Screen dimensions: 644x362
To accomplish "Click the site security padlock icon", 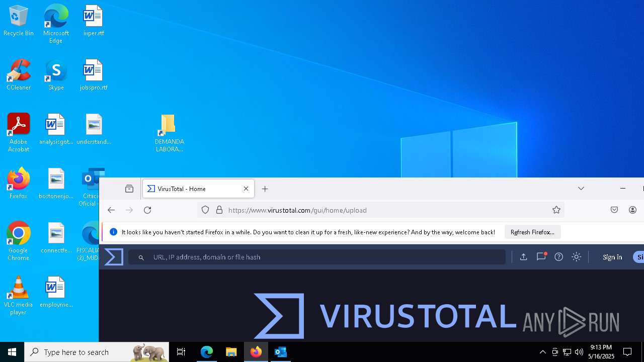I will [x=219, y=210].
